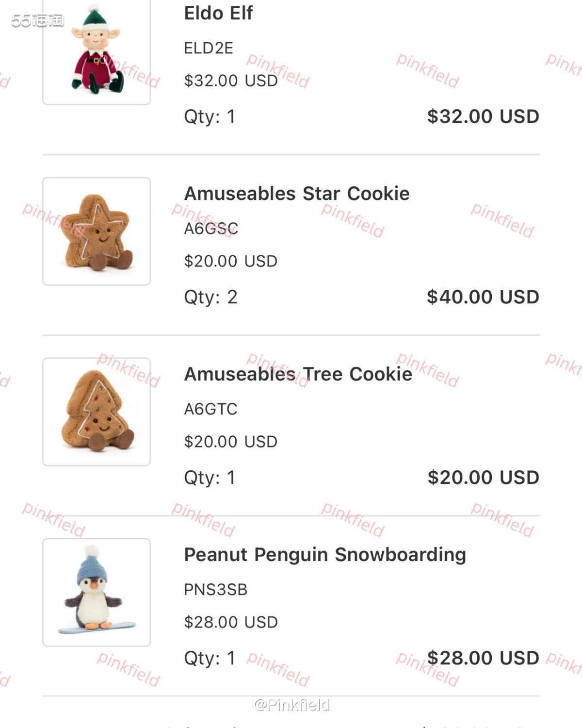Select the A6GSC product code

(x=211, y=229)
